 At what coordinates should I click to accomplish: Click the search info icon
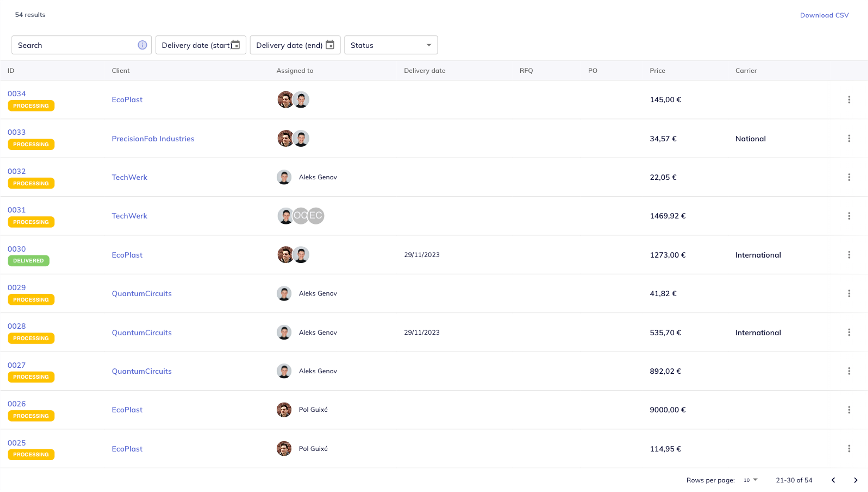142,45
